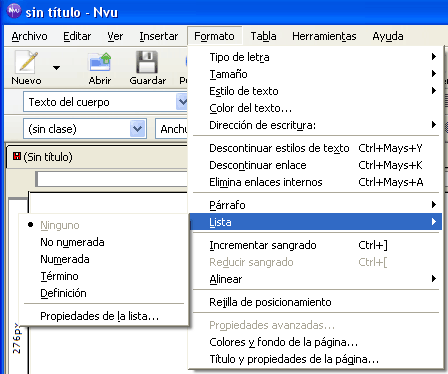The height and width of the screenshot is (374, 448).
Task: Open the Texto del cuerpo format dropdown
Action: pos(105,102)
